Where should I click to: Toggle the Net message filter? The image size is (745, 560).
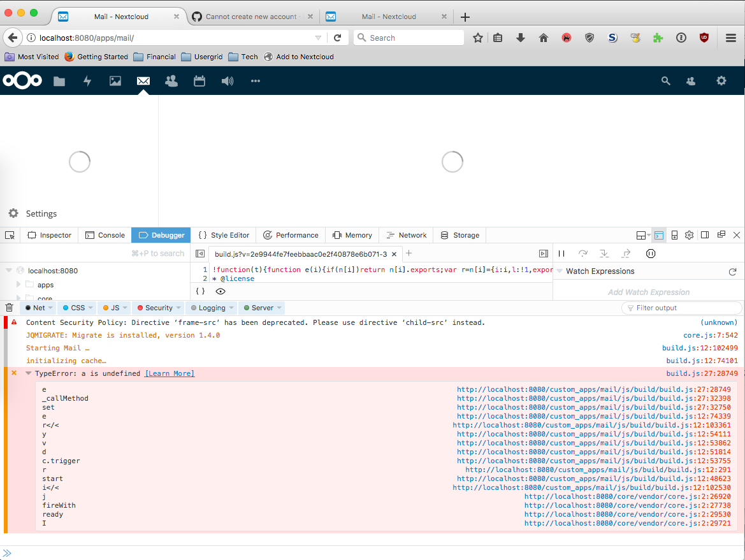38,307
